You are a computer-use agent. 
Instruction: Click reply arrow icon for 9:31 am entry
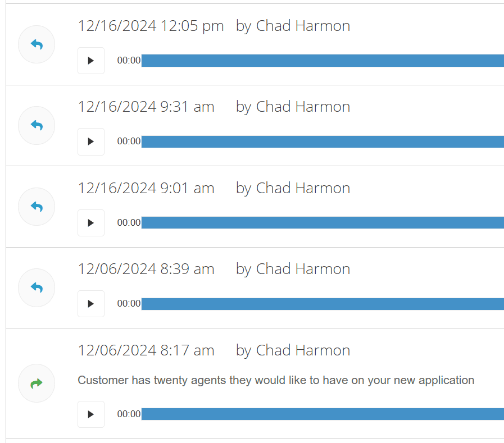click(37, 126)
